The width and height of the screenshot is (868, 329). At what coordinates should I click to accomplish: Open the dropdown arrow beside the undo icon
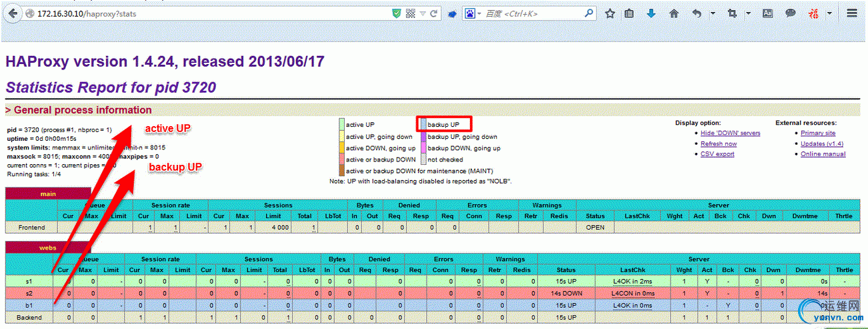(713, 13)
